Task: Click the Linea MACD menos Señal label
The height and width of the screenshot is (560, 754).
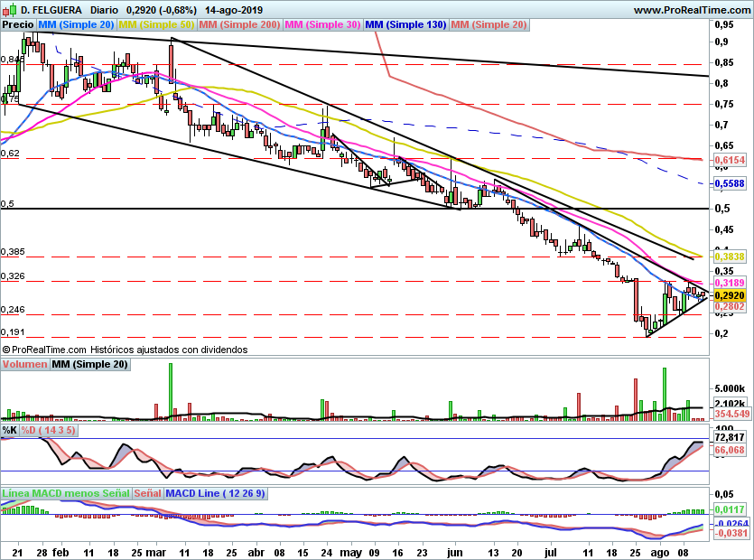Action: pos(65,494)
